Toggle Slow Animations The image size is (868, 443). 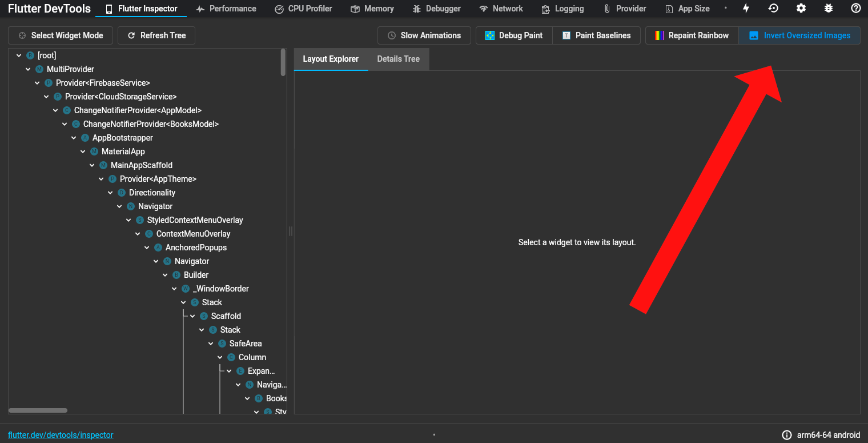click(424, 35)
